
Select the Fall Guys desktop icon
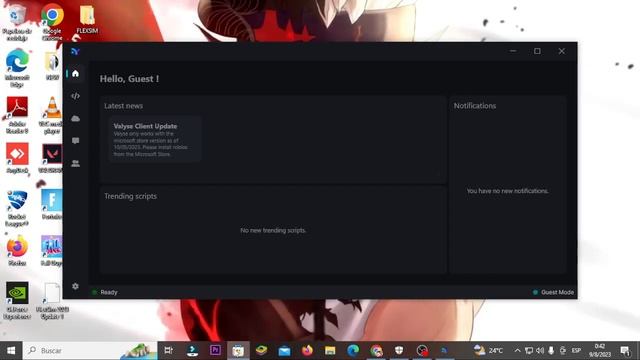tap(52, 251)
